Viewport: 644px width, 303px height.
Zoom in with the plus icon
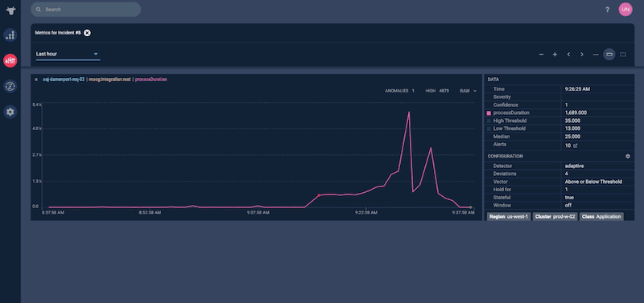pos(555,54)
